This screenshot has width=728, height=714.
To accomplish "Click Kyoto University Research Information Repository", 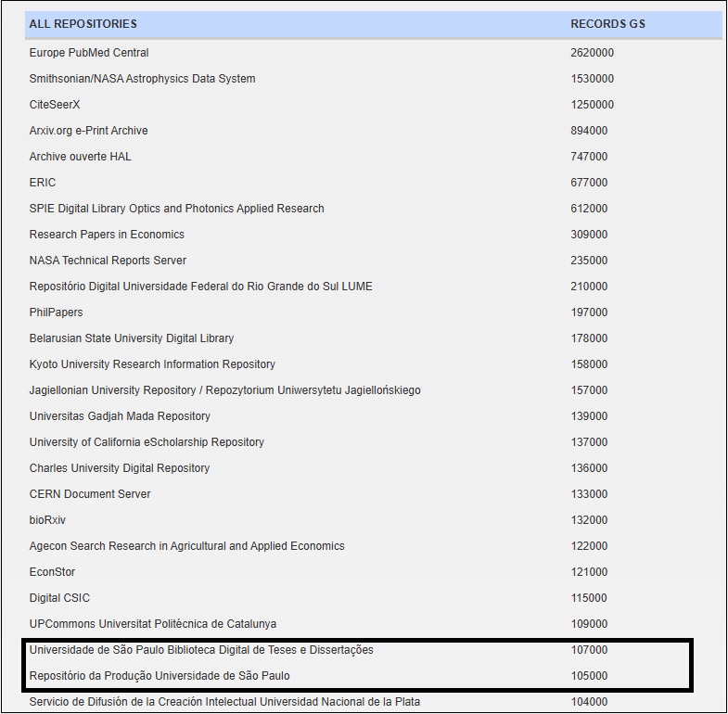I will 152,364.
